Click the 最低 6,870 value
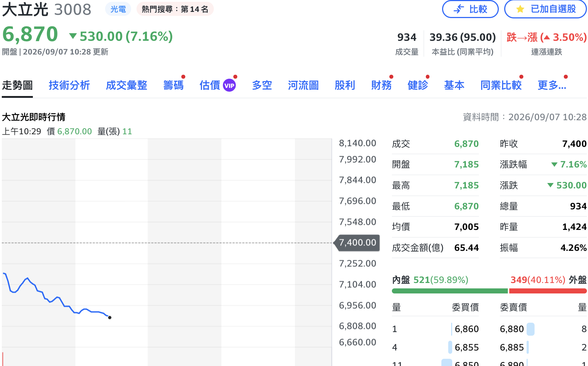588x366 pixels. tap(466, 206)
